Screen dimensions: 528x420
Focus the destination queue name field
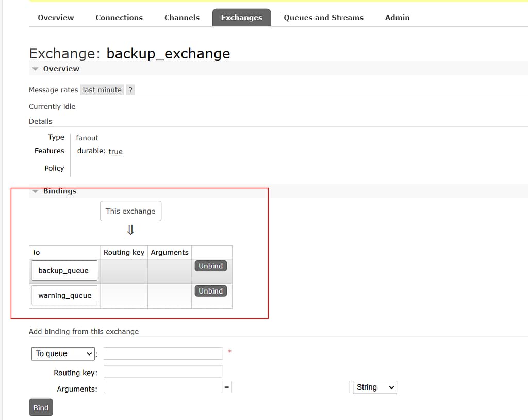pyautogui.click(x=162, y=353)
